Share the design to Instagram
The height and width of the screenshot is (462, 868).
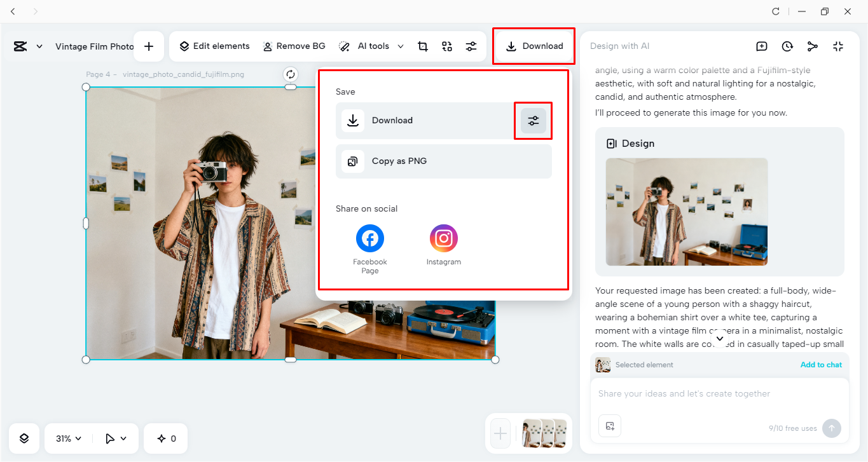point(443,238)
